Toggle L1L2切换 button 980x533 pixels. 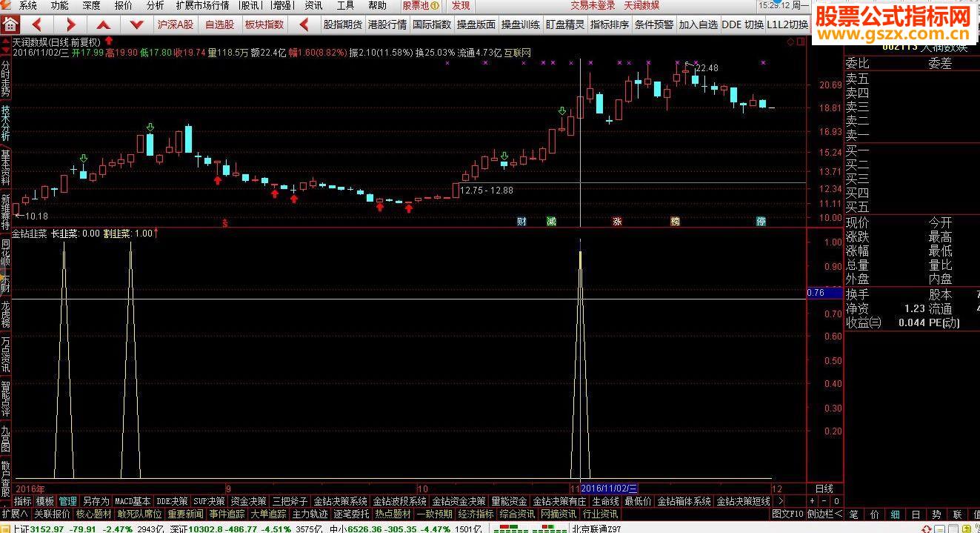point(787,24)
